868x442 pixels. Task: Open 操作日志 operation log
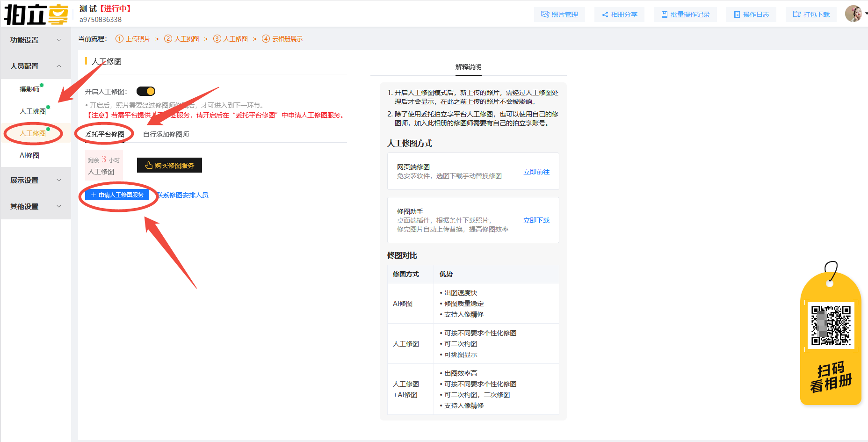[751, 14]
